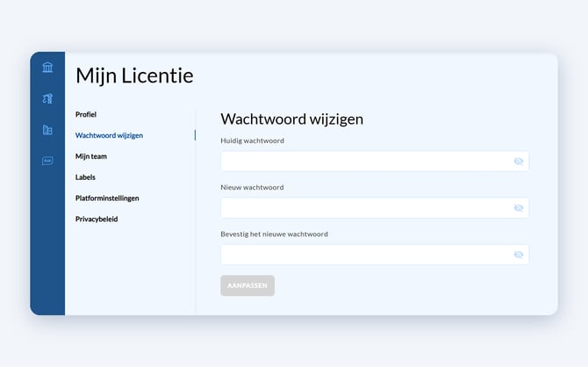The width and height of the screenshot is (588, 367).
Task: Open the Mijn team section
Action: (x=91, y=156)
